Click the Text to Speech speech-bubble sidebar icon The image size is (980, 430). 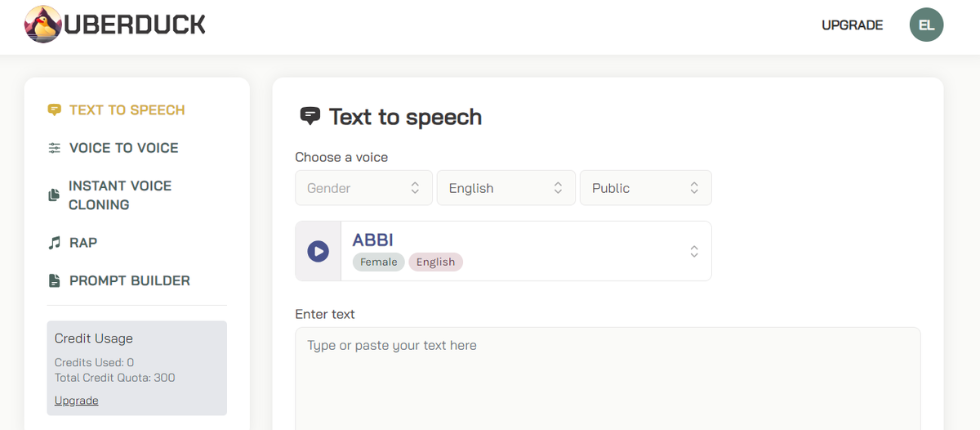coord(55,110)
